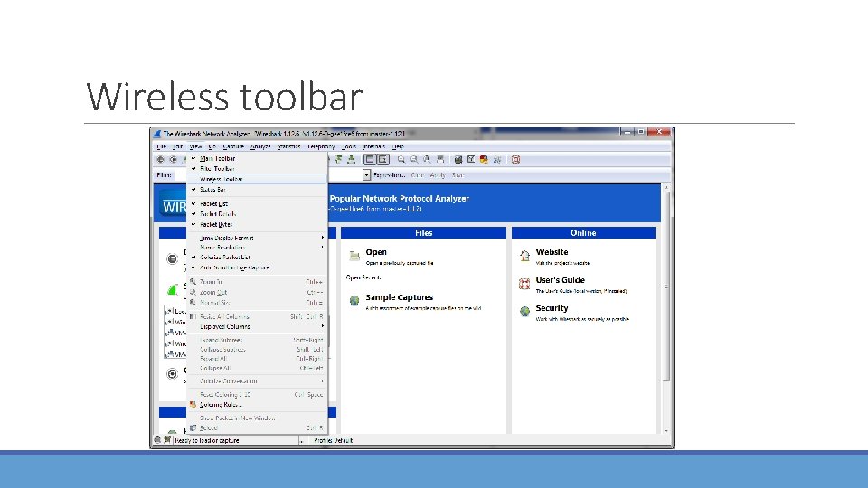This screenshot has height=488, width=868.
Task: Toggle Packet List in View menu
Action: coord(257,203)
